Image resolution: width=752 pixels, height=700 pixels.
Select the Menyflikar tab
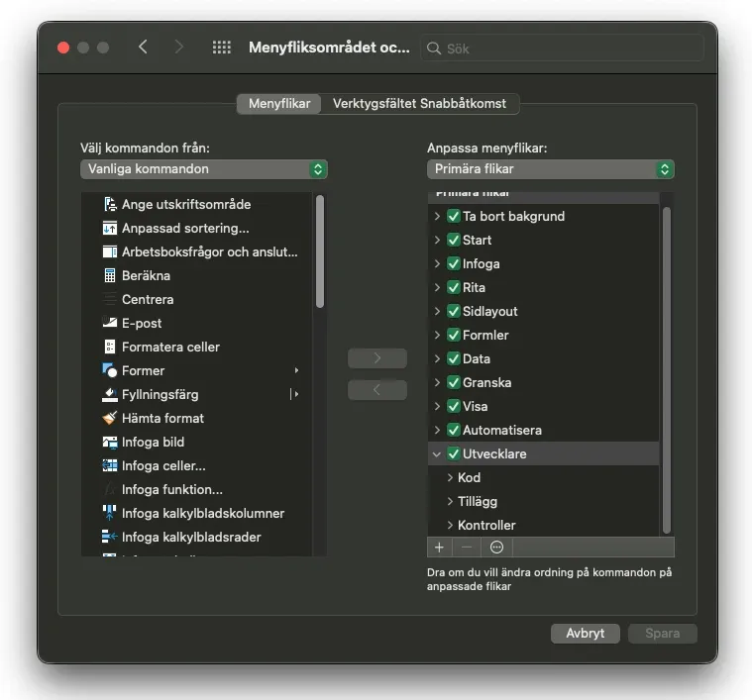279,103
